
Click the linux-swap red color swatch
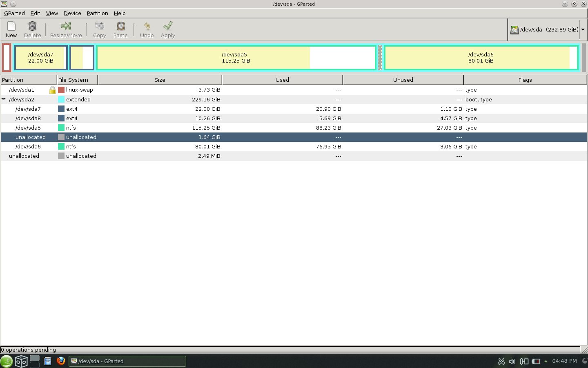(61, 90)
